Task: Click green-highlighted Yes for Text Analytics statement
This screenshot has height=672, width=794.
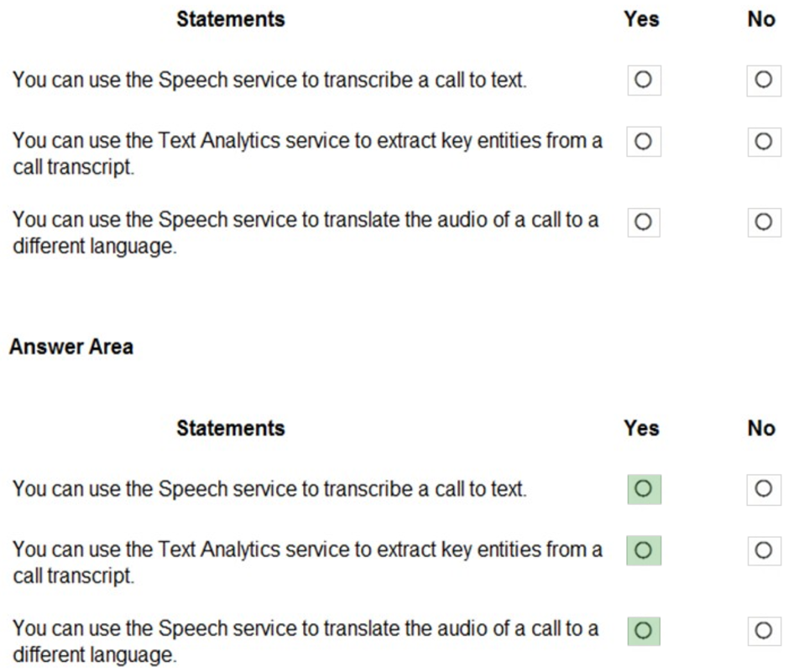Action: click(x=644, y=550)
